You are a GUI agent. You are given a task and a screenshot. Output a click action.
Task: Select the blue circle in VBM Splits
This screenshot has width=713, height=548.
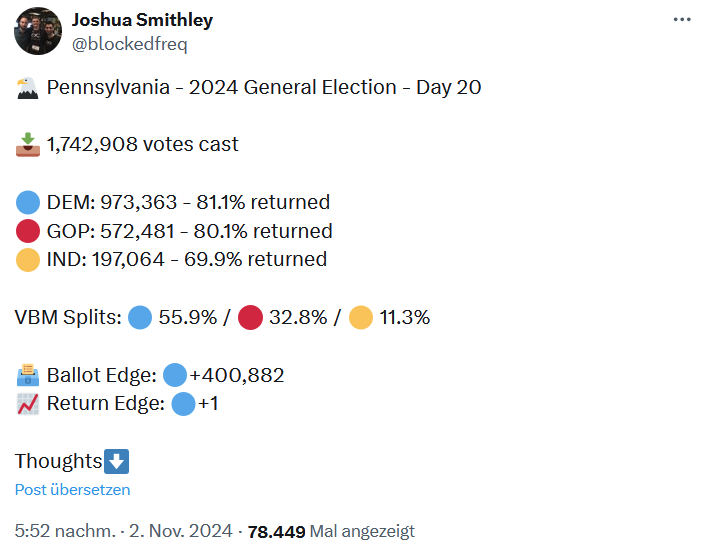[140, 317]
